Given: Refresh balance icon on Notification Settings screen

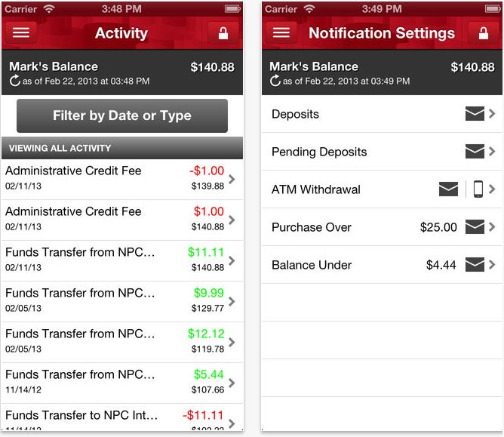Looking at the screenshot, I should tap(275, 81).
